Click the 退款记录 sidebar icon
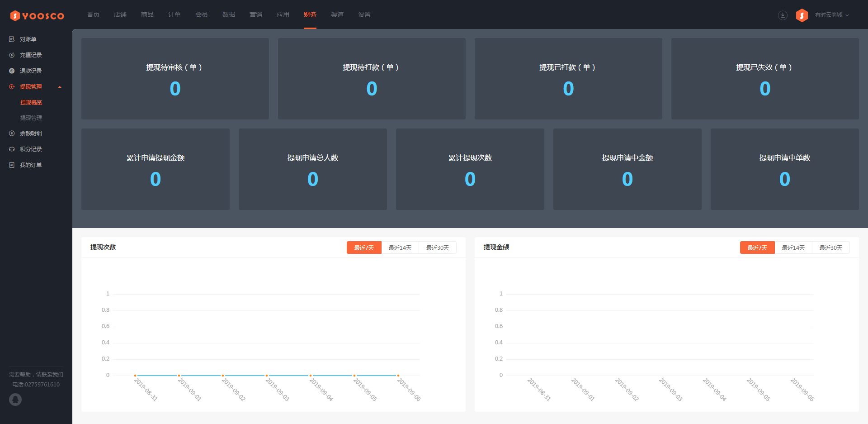 point(12,71)
